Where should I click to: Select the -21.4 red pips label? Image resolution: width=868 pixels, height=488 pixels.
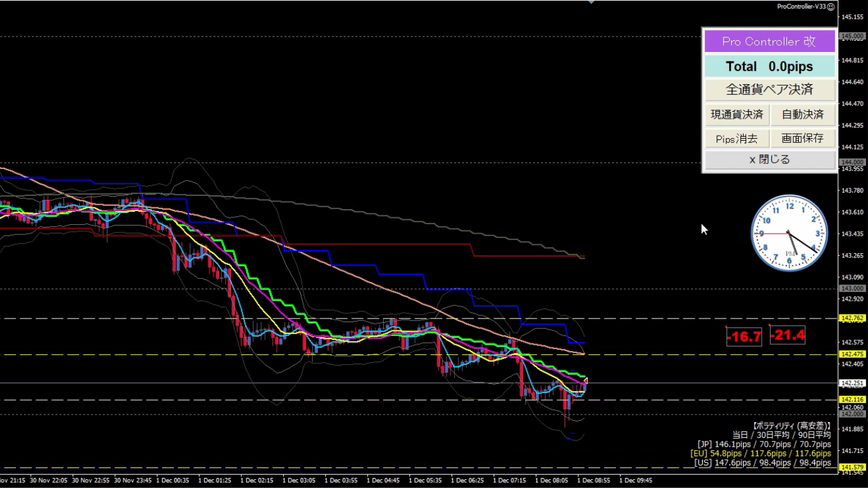coord(788,335)
